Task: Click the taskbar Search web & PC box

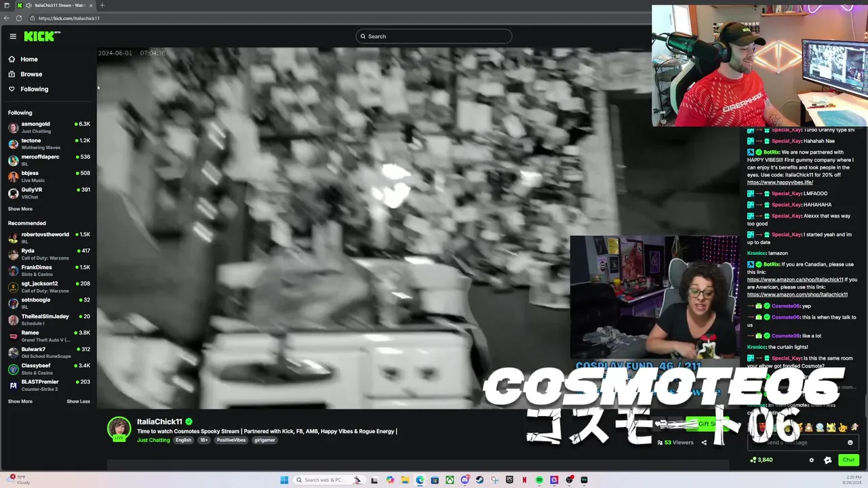Action: 329,480
